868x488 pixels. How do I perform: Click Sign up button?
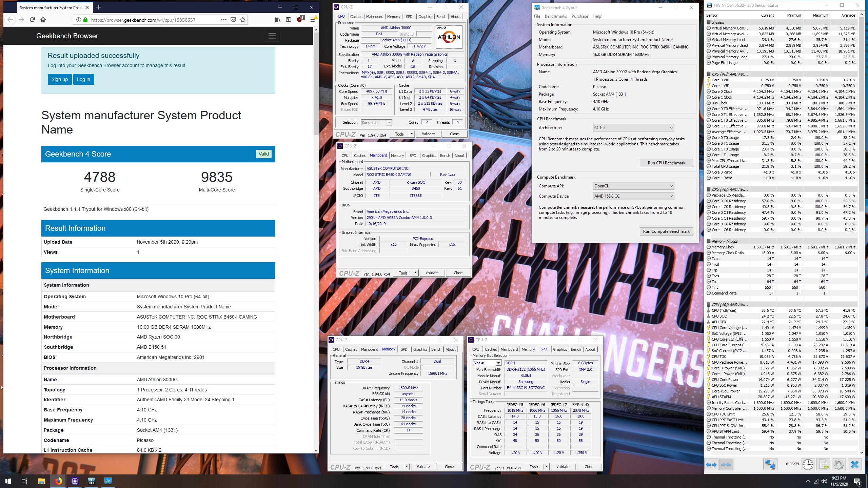pyautogui.click(x=60, y=79)
